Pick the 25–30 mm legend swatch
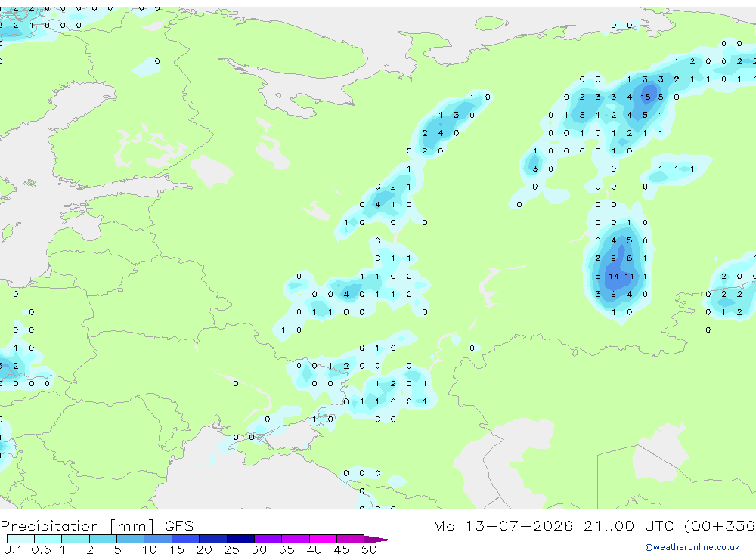This screenshot has width=756, height=554. pyautogui.click(x=240, y=539)
